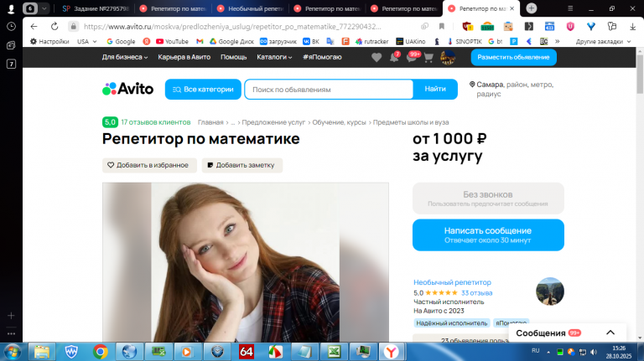Go back using the browser back arrow

(34, 26)
